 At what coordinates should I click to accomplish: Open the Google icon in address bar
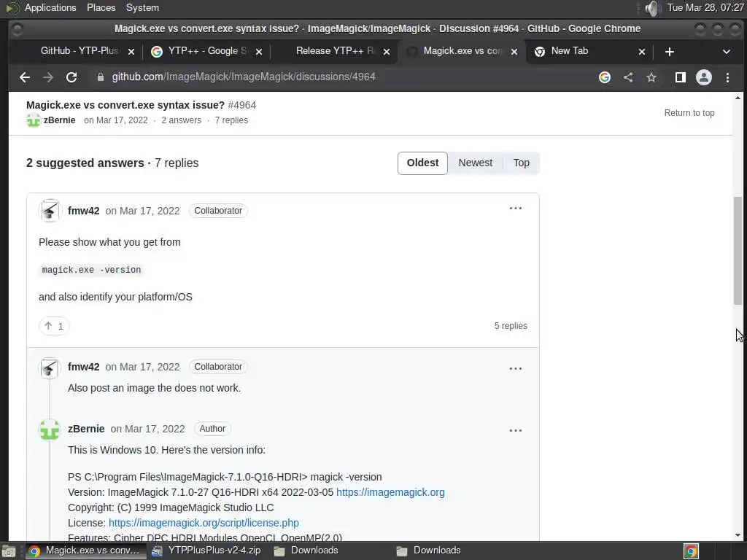pos(605,77)
